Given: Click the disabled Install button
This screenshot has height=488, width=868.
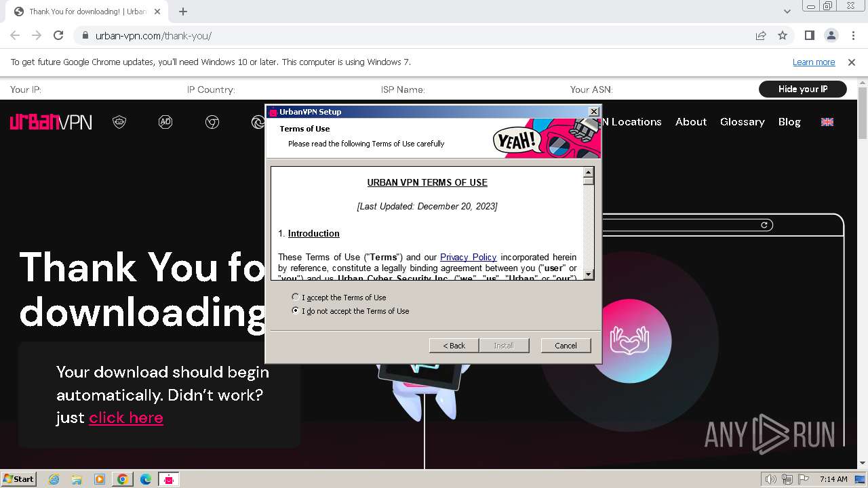Looking at the screenshot, I should tap(503, 346).
